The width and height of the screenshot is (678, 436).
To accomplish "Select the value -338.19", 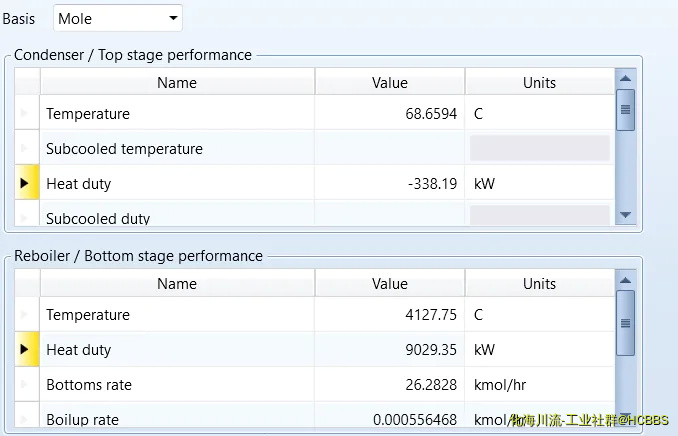I will (432, 184).
